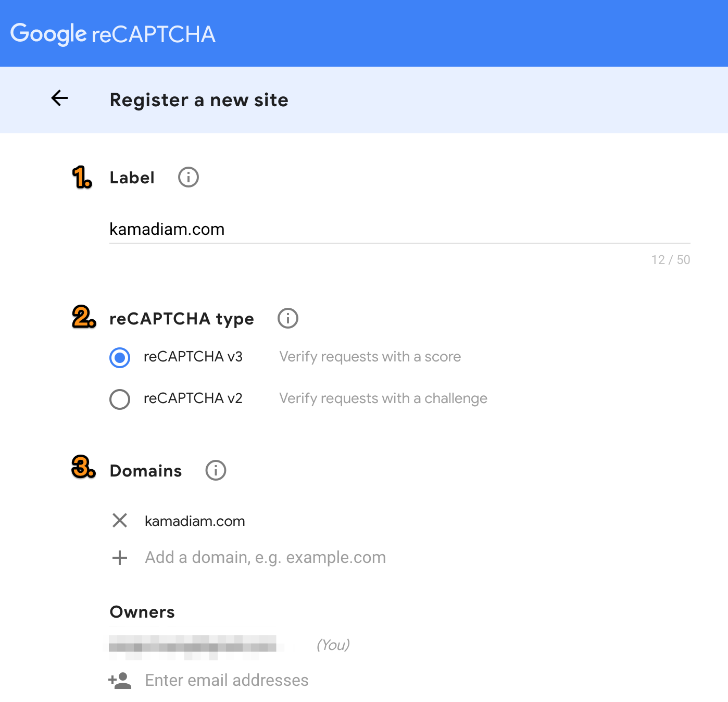728x702 pixels.
Task: Click the back arrow icon
Action: pyautogui.click(x=60, y=98)
